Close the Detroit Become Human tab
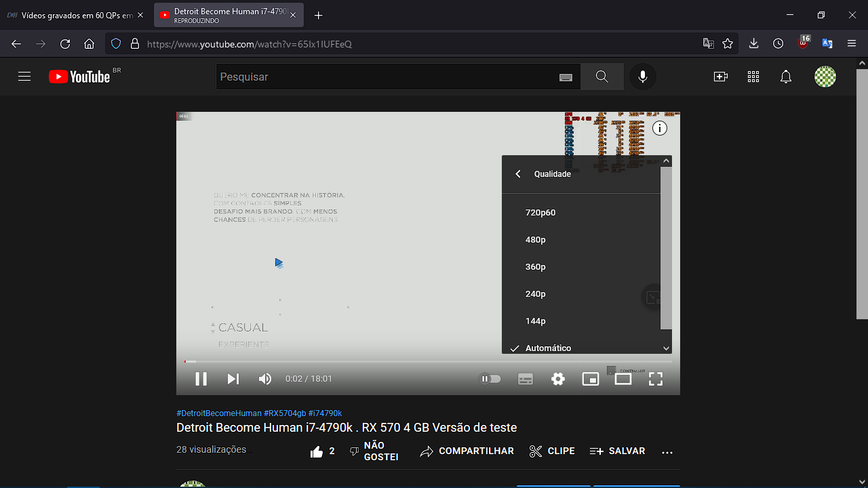868x488 pixels. pyautogui.click(x=293, y=15)
